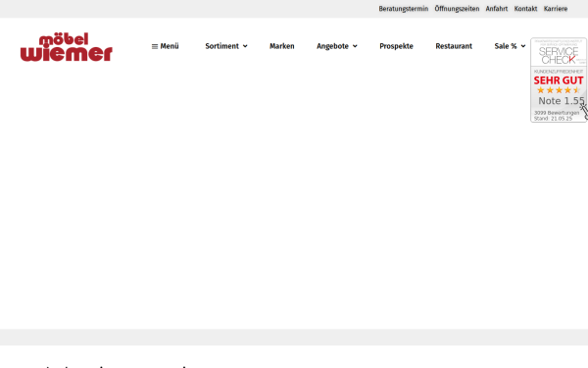The height and width of the screenshot is (368, 588).
Task: Click the Note 1.55 text
Action: [561, 101]
